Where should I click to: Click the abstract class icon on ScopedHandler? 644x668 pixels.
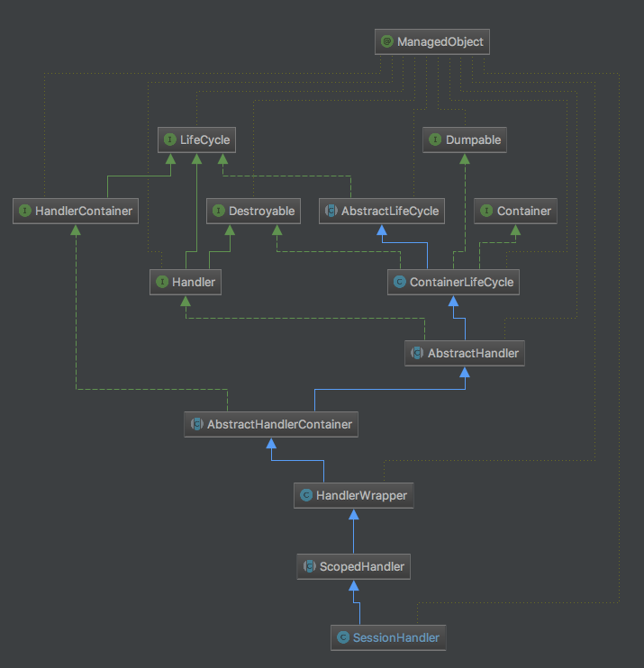click(309, 567)
